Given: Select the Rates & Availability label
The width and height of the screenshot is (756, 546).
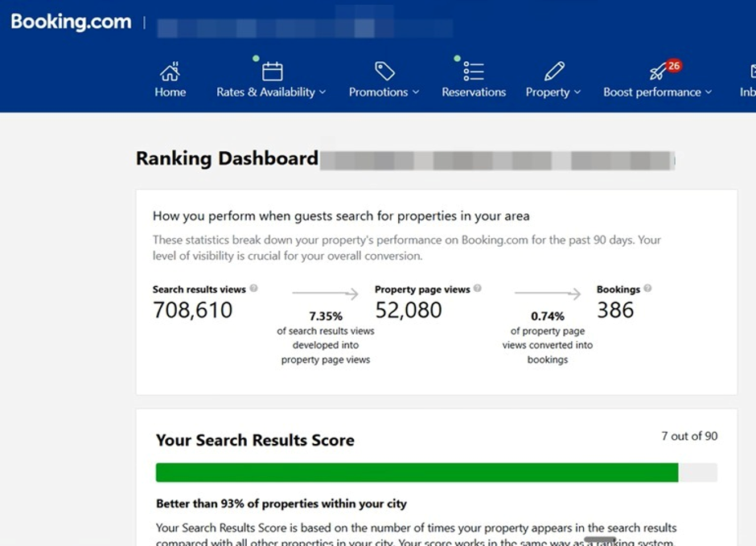Looking at the screenshot, I should tap(265, 92).
